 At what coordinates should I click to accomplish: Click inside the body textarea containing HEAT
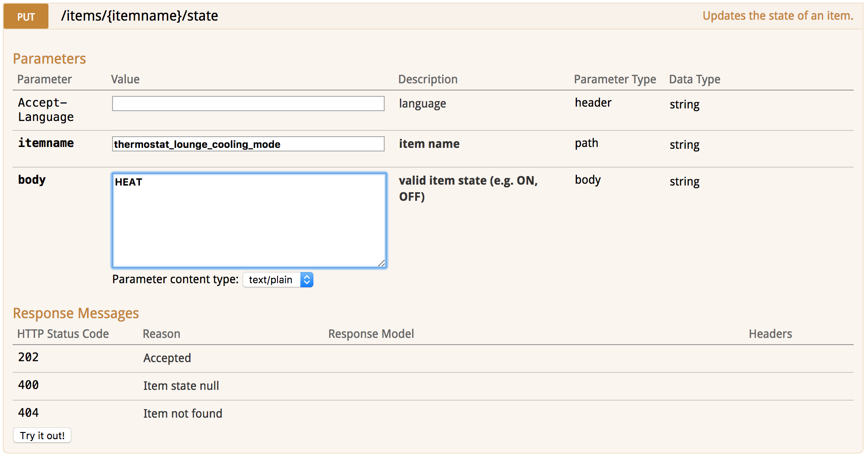click(249, 220)
